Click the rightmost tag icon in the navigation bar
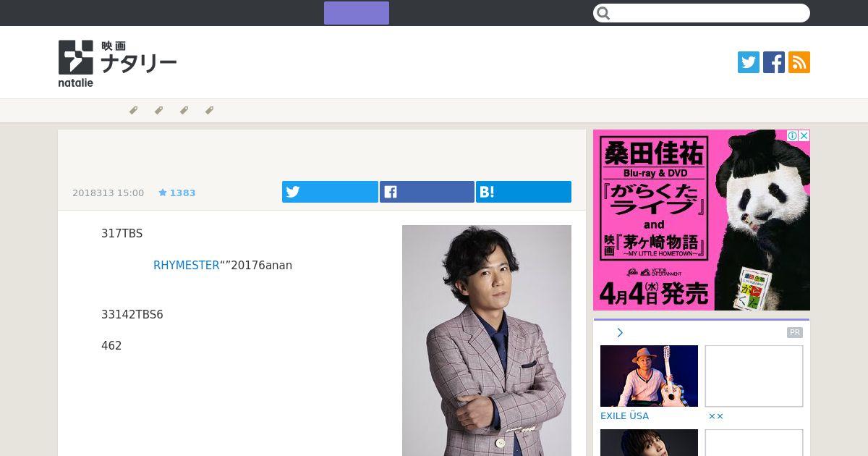This screenshot has width=868, height=456. point(209,111)
